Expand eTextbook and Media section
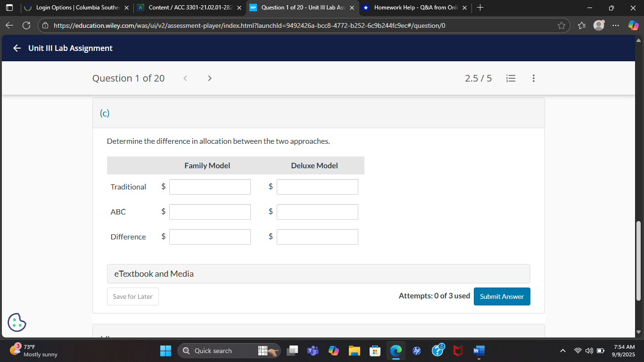 [x=319, y=274]
